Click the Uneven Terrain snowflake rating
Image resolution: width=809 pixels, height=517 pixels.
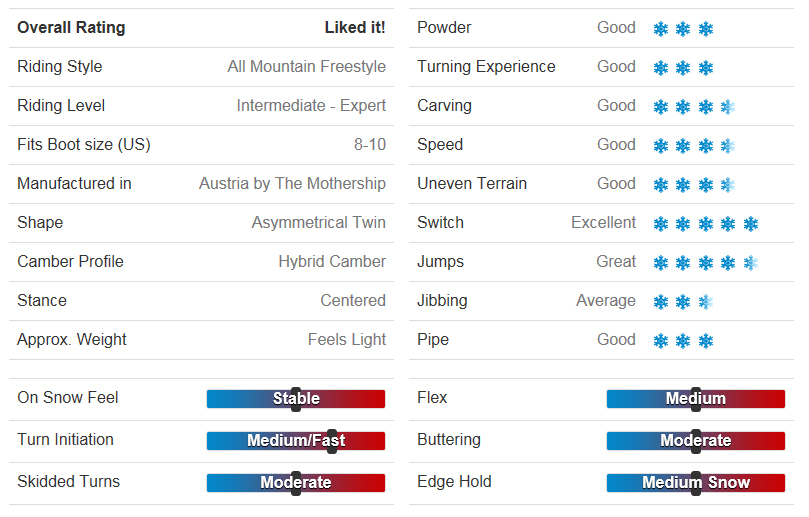(694, 185)
